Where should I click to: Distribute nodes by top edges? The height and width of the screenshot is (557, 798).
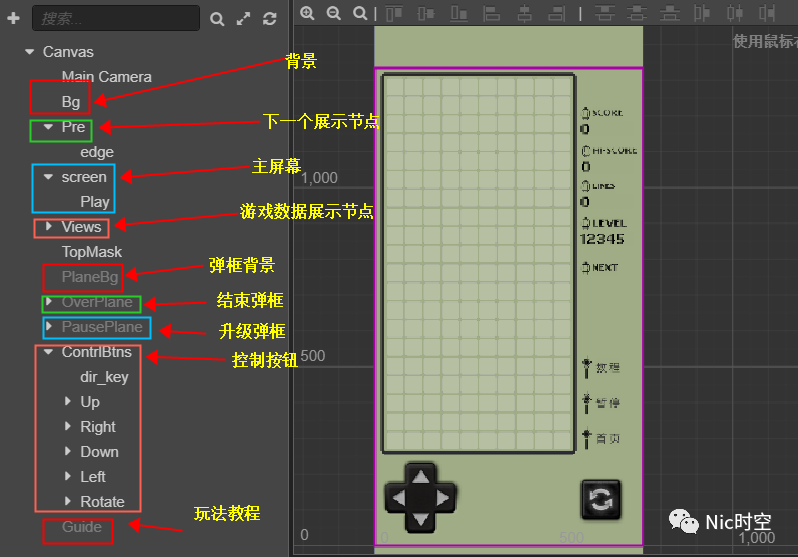point(605,13)
